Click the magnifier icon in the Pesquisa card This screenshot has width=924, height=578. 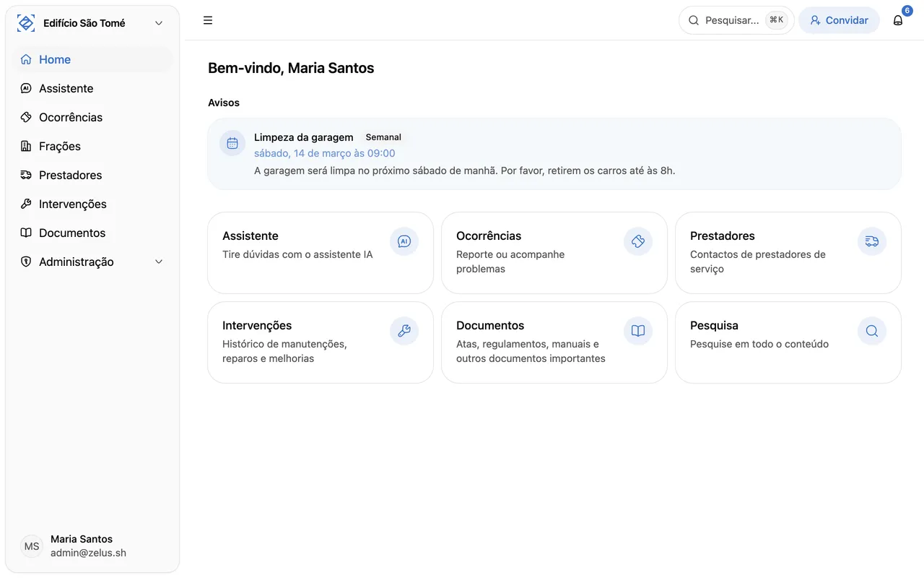(x=872, y=331)
